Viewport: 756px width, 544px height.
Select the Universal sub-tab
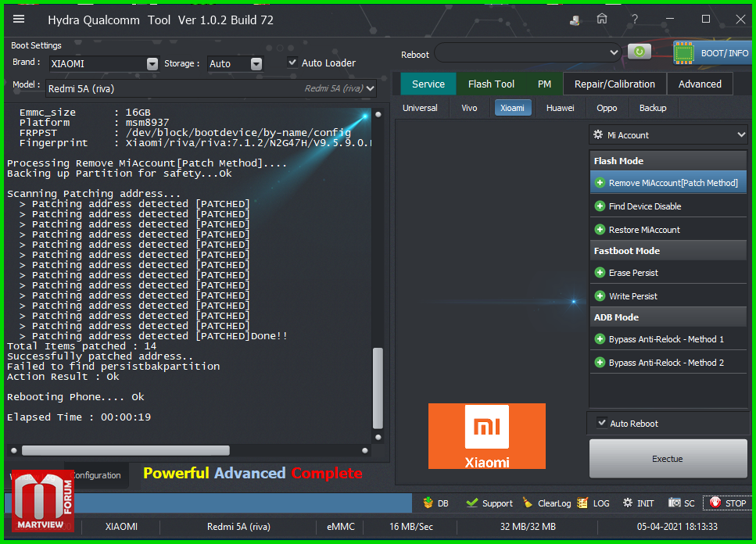click(420, 108)
